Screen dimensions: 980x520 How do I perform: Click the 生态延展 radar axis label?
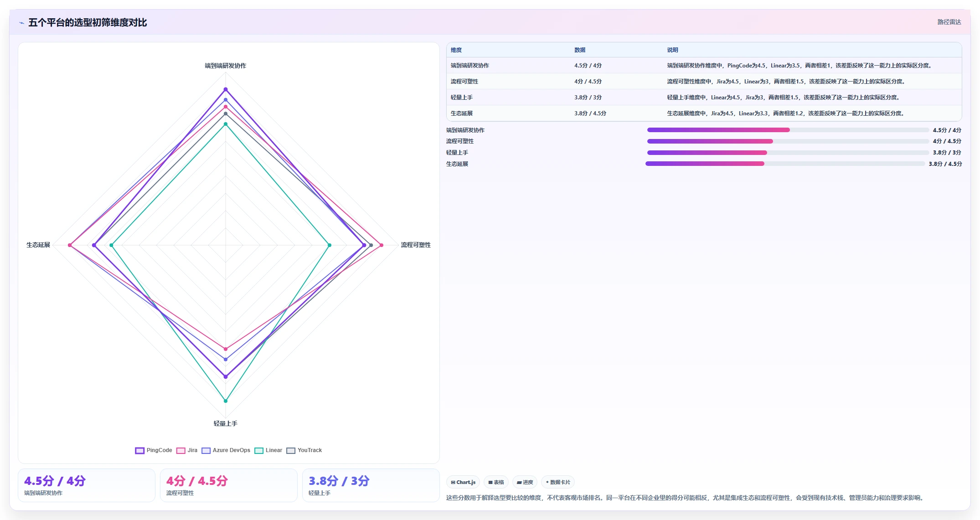point(38,245)
